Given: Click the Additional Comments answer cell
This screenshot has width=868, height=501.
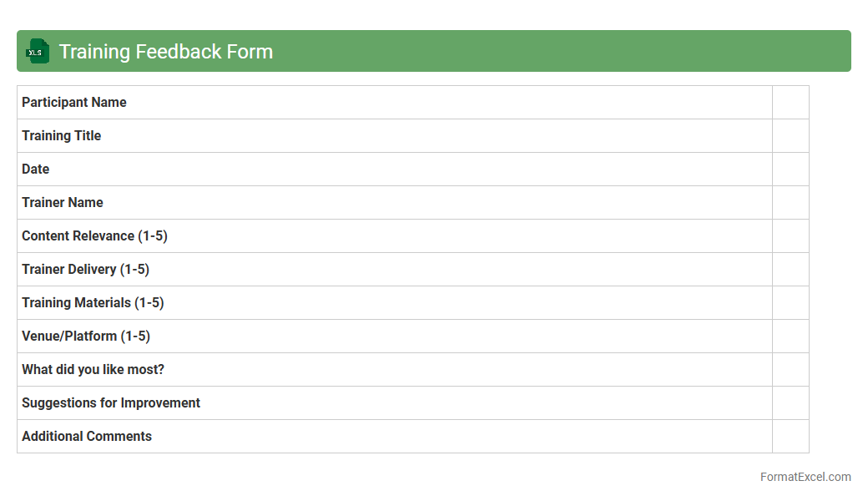Looking at the screenshot, I should click(790, 436).
